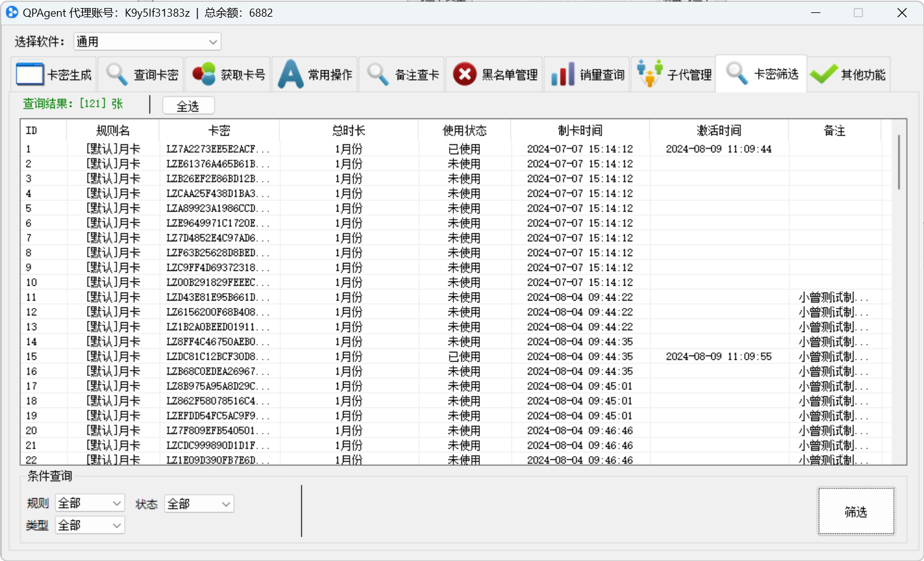Open 获取卡号 to fetch card numbers
The height and width of the screenshot is (561, 924).
228,73
